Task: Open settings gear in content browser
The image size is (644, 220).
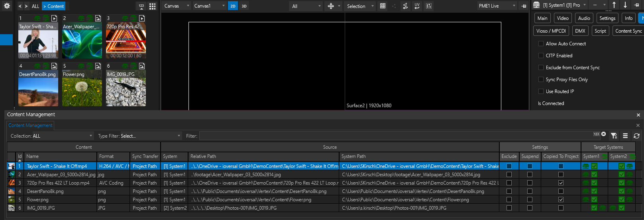Action: coord(7,6)
